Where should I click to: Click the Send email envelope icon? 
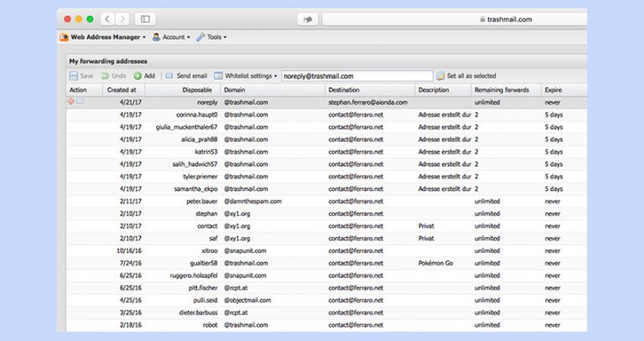[x=169, y=76]
